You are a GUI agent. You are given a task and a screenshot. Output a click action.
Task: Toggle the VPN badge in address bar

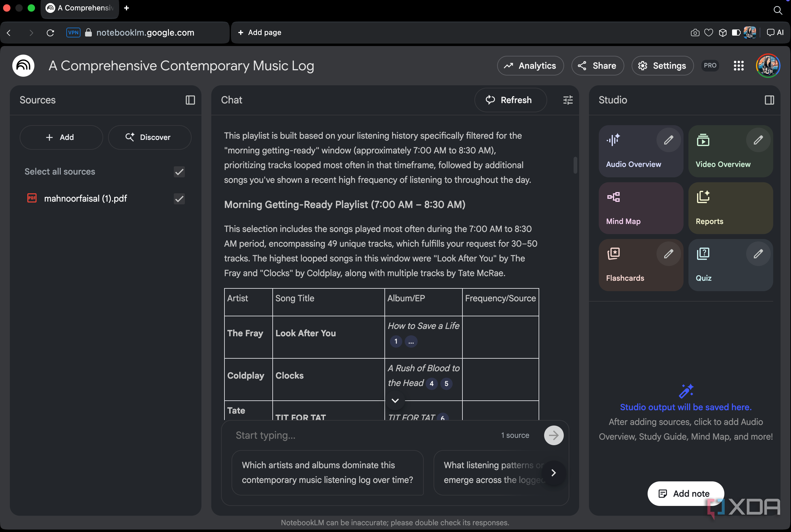(73, 33)
